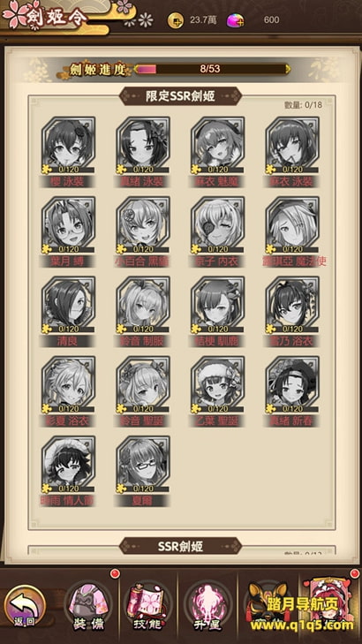Click the 限定SSR劍姬 section header
The height and width of the screenshot is (644, 362).
(181, 96)
